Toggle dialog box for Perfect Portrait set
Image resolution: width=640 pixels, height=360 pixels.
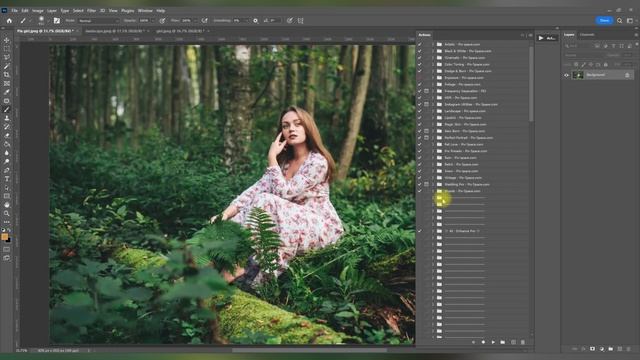pos(427,138)
